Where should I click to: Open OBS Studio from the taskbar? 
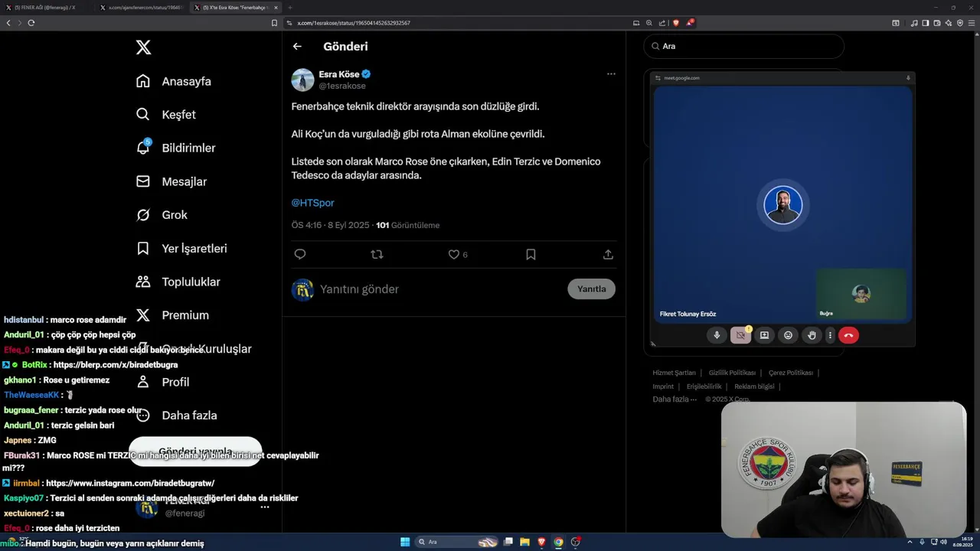pos(576,542)
